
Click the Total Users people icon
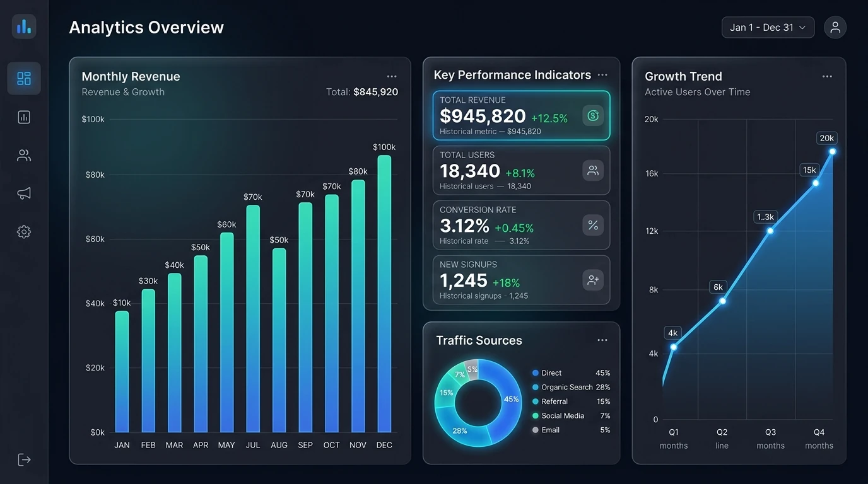click(593, 170)
